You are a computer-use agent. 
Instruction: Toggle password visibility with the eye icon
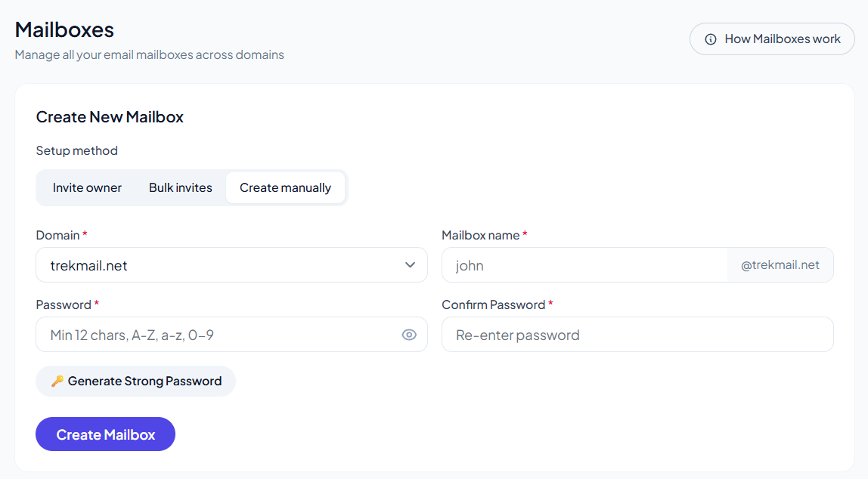pos(409,334)
